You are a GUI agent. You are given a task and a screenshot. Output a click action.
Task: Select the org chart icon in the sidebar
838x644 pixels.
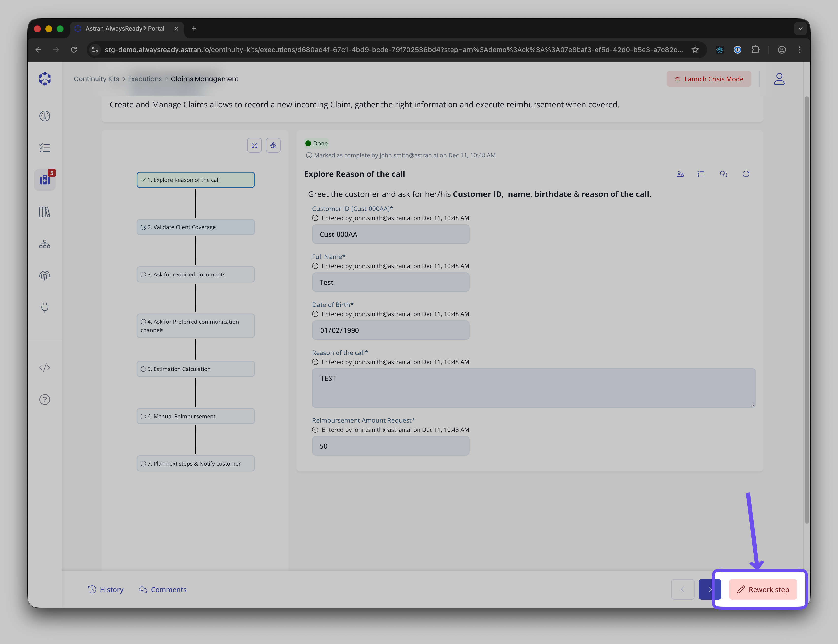click(x=45, y=244)
